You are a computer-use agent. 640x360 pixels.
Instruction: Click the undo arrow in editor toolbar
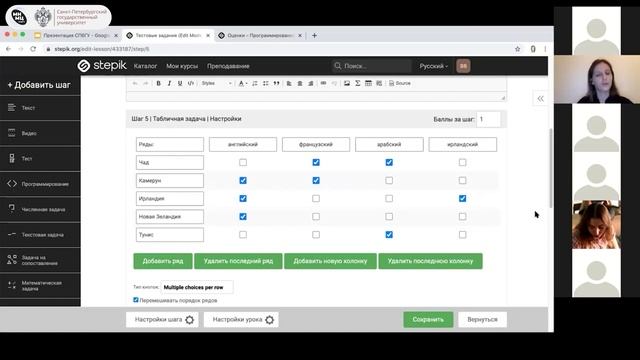(135, 83)
